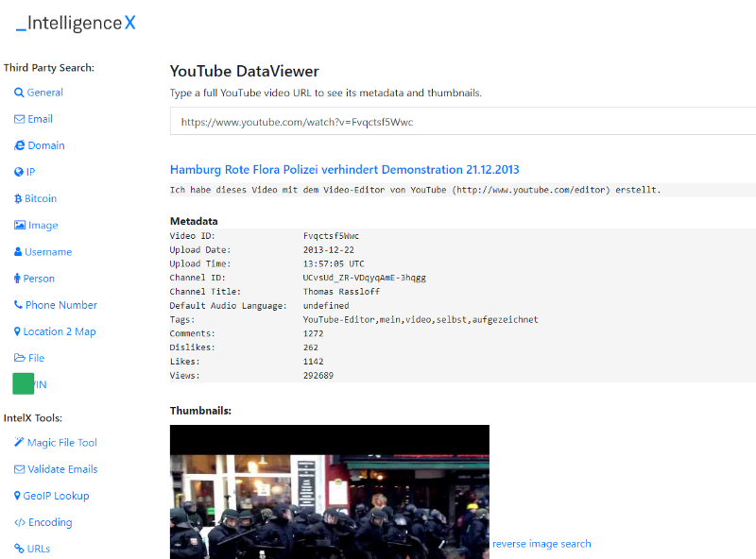Click the chain link icon beside URLs

click(19, 549)
